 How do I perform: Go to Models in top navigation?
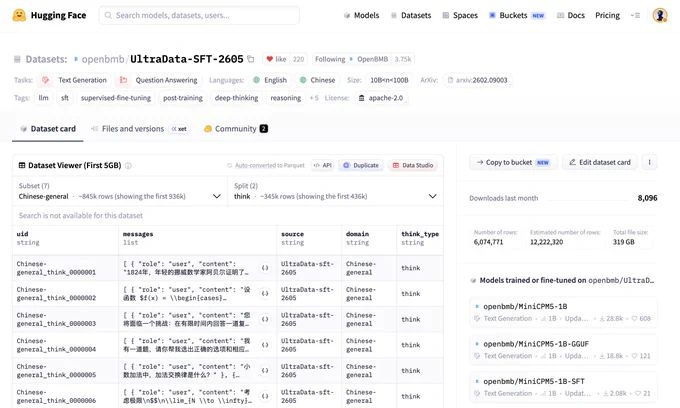361,15
